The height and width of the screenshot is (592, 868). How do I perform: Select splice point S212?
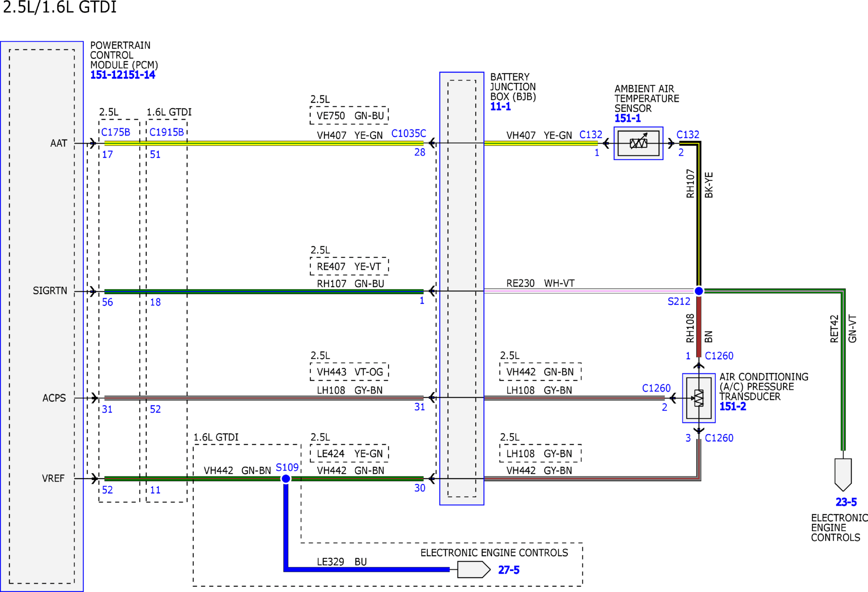pyautogui.click(x=698, y=291)
